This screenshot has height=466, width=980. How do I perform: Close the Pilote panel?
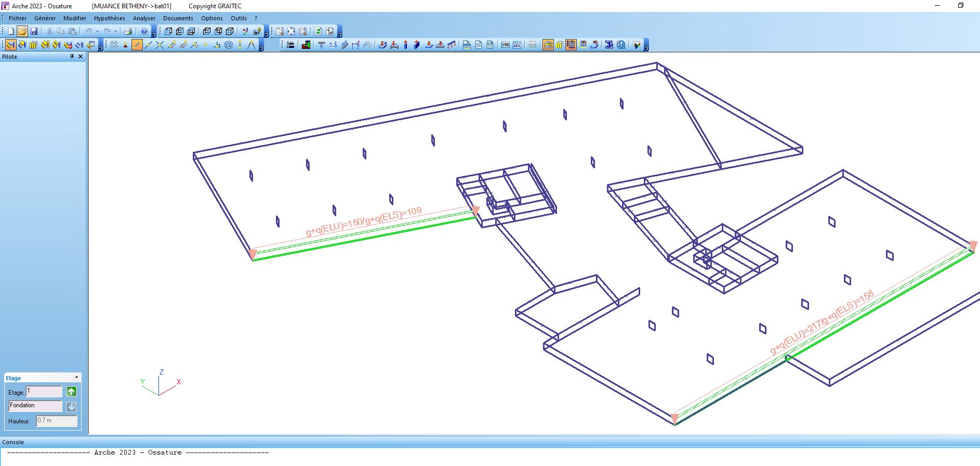tap(81, 57)
